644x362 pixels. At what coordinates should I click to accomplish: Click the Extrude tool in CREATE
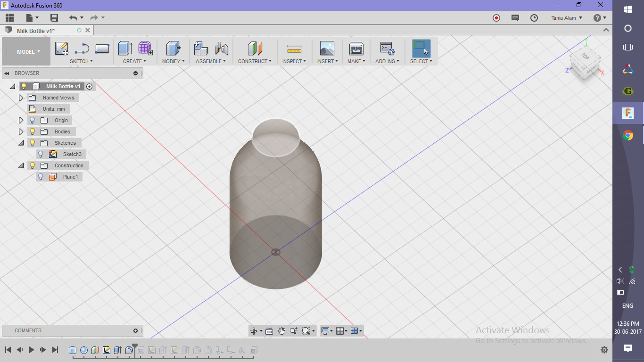(125, 49)
